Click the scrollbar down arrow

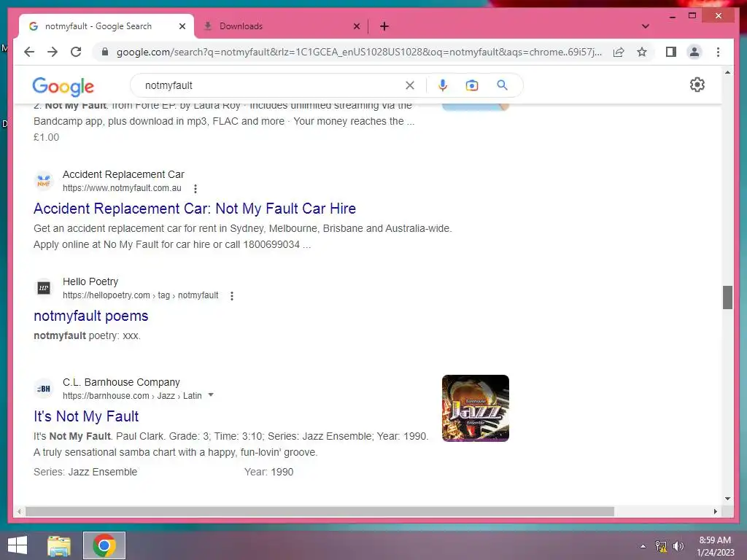[727, 499]
